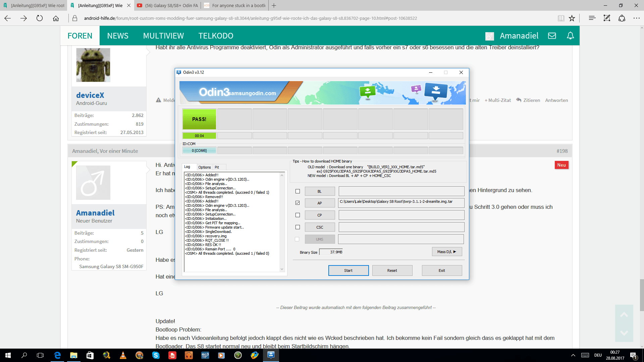Open deviceX user profile link

tap(90, 95)
